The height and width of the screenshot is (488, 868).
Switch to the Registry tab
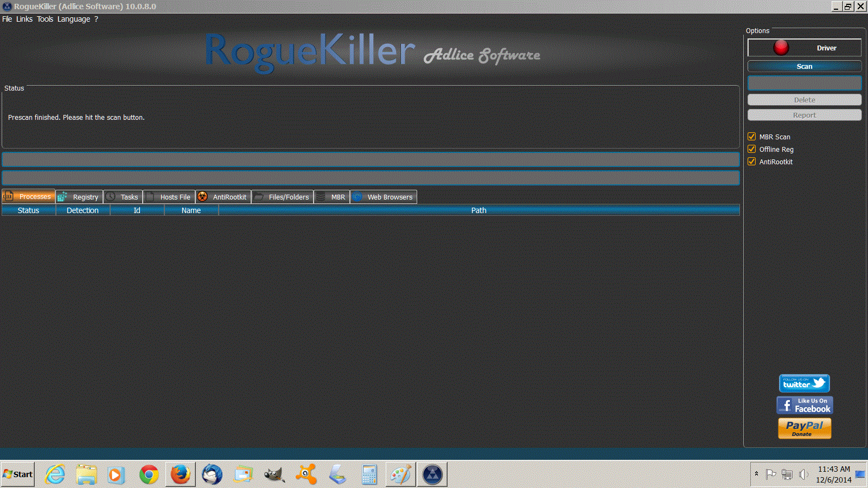point(79,197)
